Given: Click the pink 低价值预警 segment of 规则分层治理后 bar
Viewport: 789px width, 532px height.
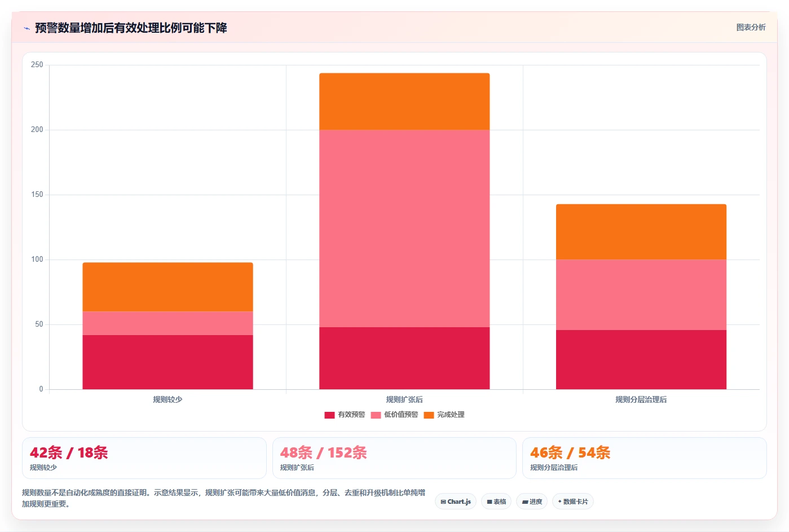Looking at the screenshot, I should [641, 294].
